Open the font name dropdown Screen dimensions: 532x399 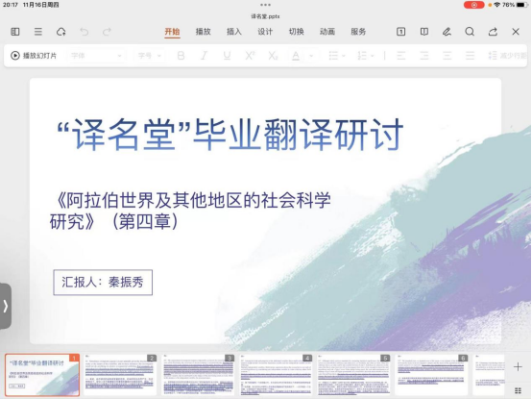click(96, 56)
